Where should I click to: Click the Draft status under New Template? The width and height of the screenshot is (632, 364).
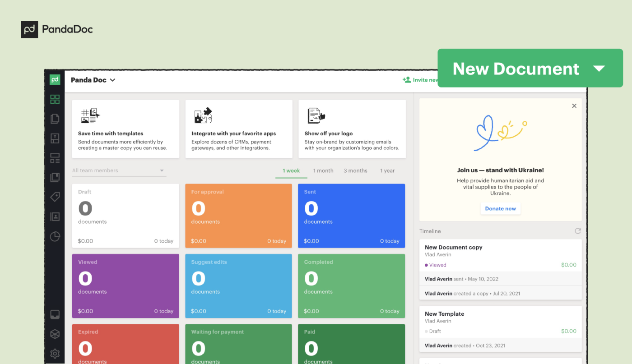433,331
